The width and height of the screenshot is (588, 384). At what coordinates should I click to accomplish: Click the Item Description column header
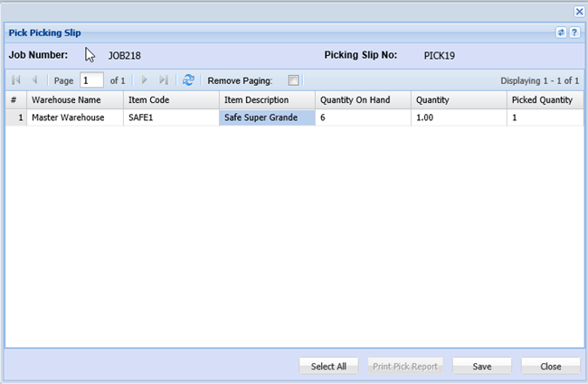coord(266,99)
